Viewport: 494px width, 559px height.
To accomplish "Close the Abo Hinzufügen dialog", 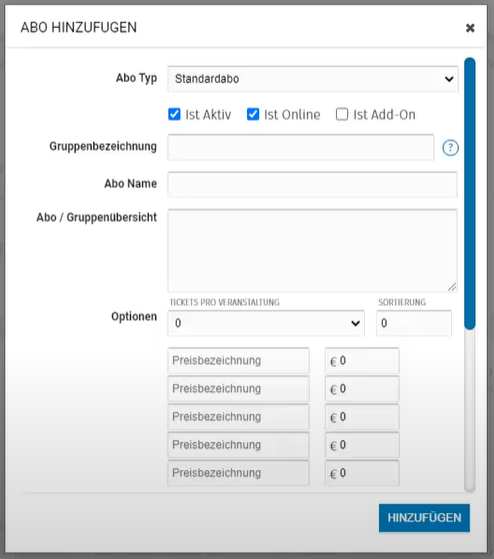I will [x=470, y=28].
